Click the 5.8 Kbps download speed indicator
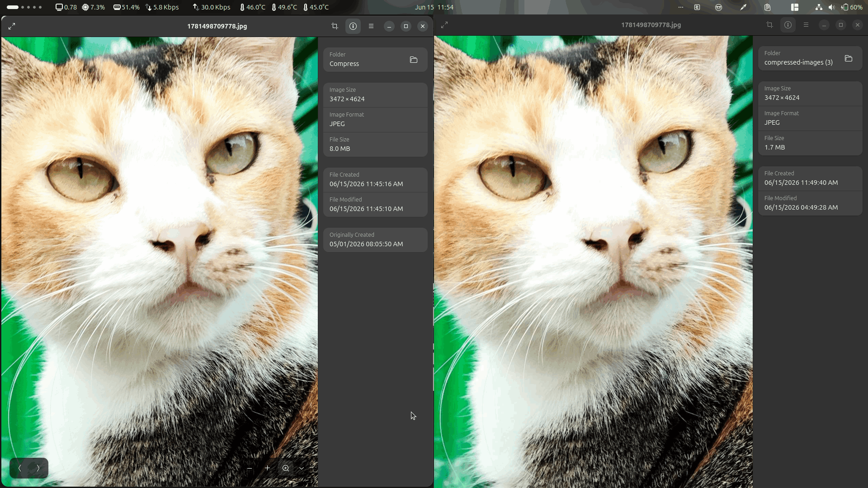 162,7
